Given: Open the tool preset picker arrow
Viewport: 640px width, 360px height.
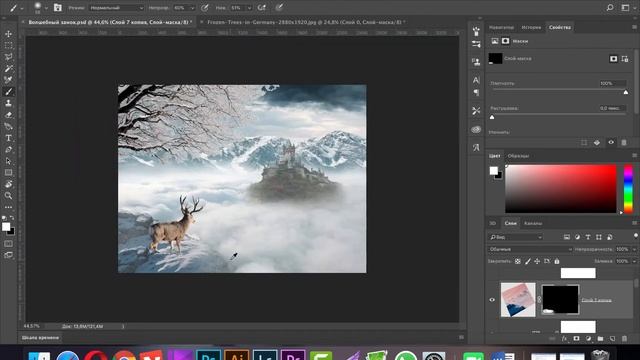Looking at the screenshot, I should [x=22, y=8].
